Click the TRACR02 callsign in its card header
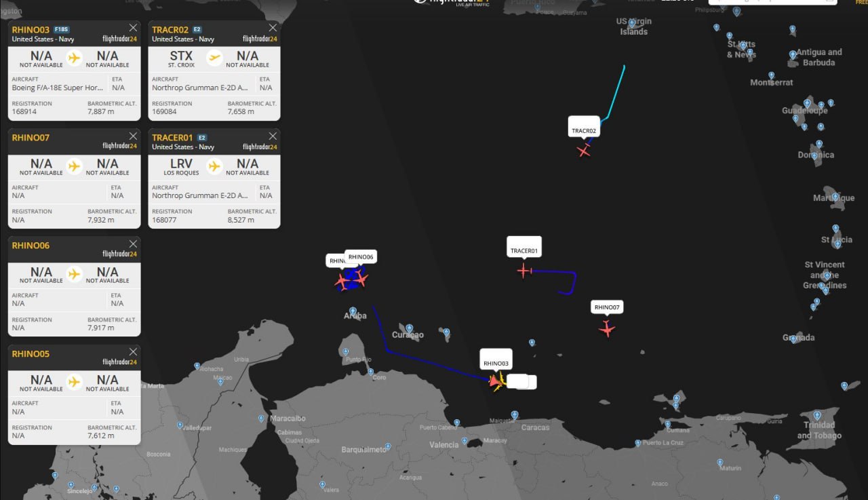 point(170,29)
